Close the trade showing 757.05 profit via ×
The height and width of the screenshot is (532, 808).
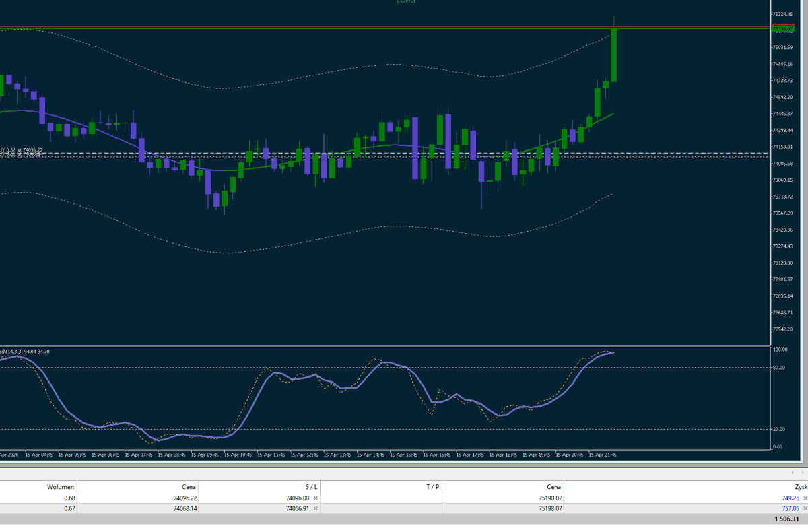click(x=805, y=508)
